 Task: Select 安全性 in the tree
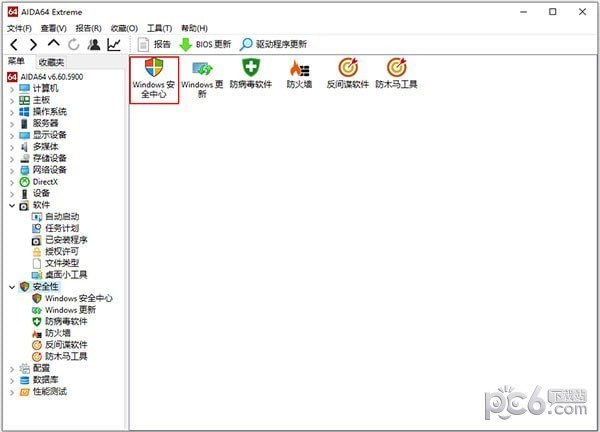39,287
